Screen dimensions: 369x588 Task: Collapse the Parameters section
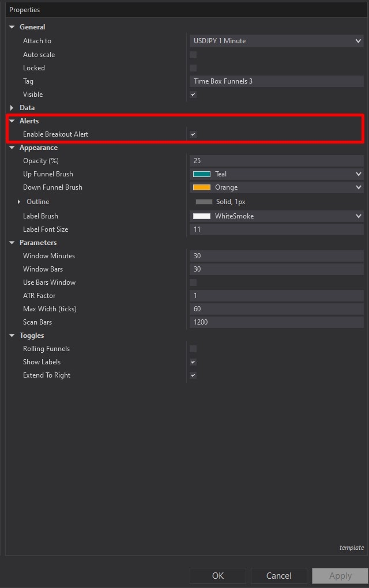click(12, 242)
